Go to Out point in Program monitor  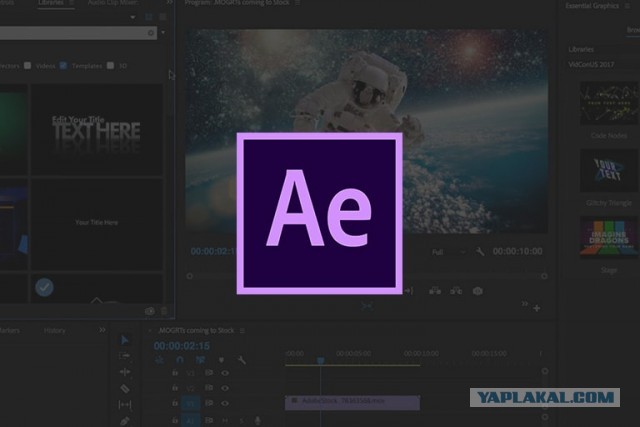(x=409, y=291)
